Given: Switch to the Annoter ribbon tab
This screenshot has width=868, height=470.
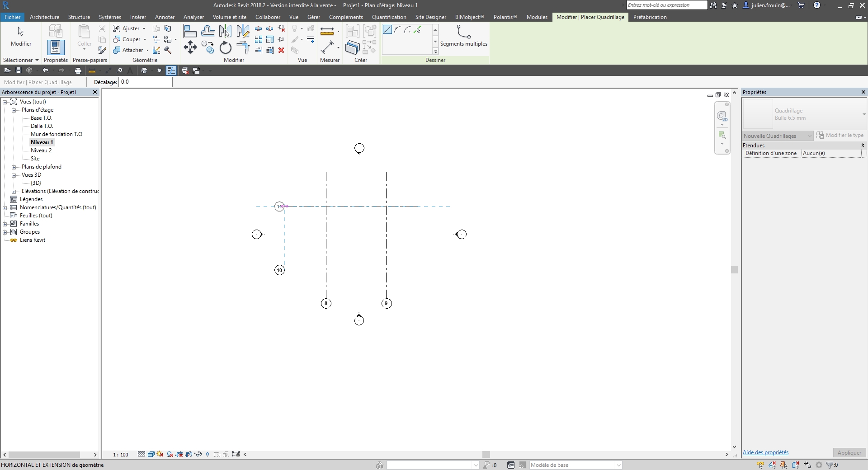Looking at the screenshot, I should 165,17.
